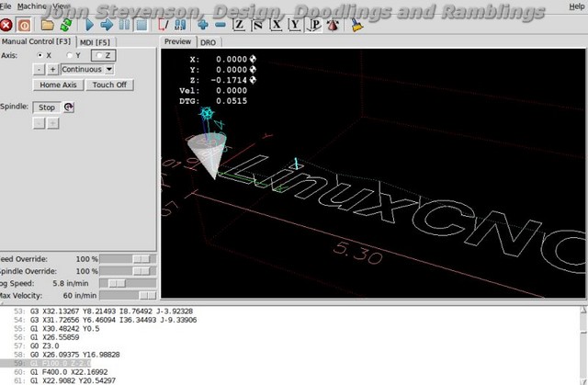Switch to perspective P view
588x385 pixels.
(314, 25)
